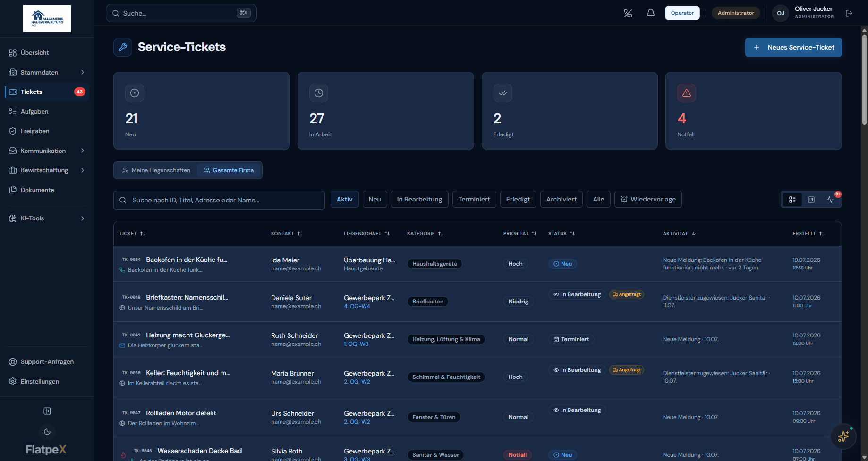Viewport: 868px width, 461px height.
Task: Click the Notfall warning triangle icon
Action: coord(687,93)
